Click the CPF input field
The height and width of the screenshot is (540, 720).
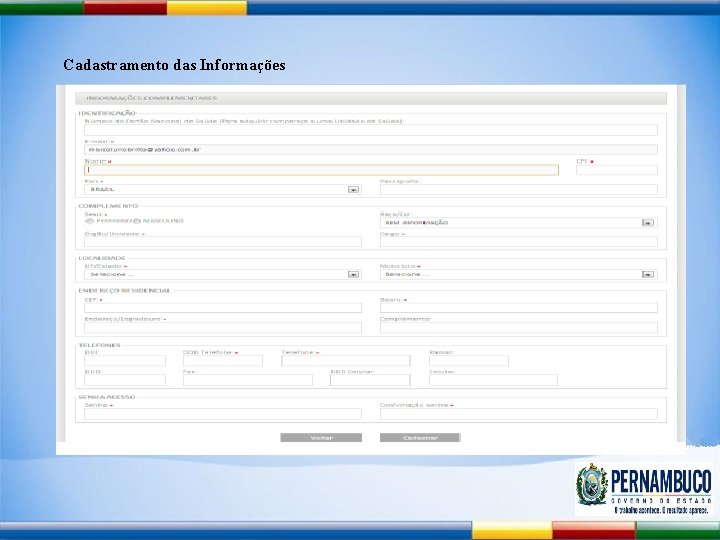tap(617, 170)
